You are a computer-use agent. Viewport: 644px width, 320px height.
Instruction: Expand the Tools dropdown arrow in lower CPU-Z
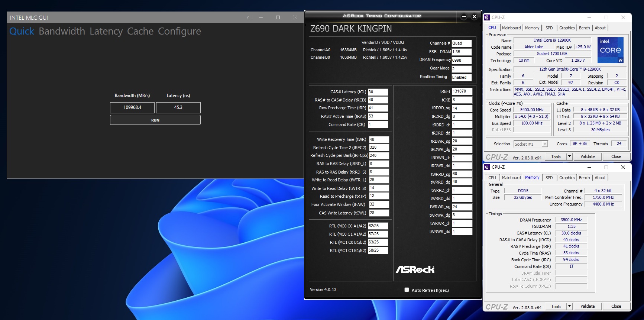click(569, 306)
